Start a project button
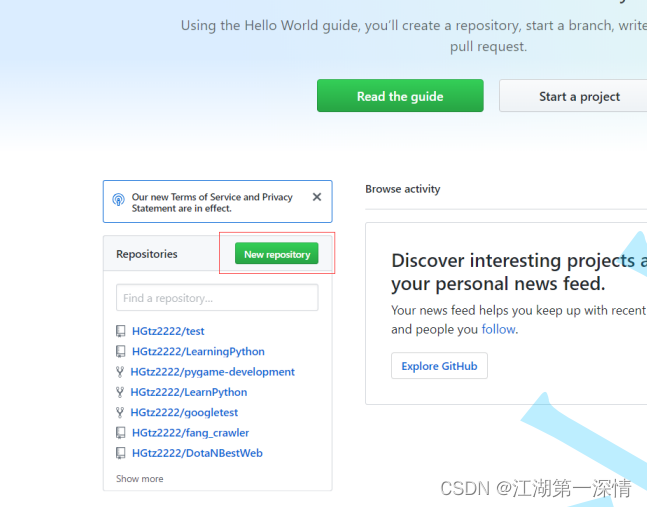The image size is (647, 507). (574, 96)
